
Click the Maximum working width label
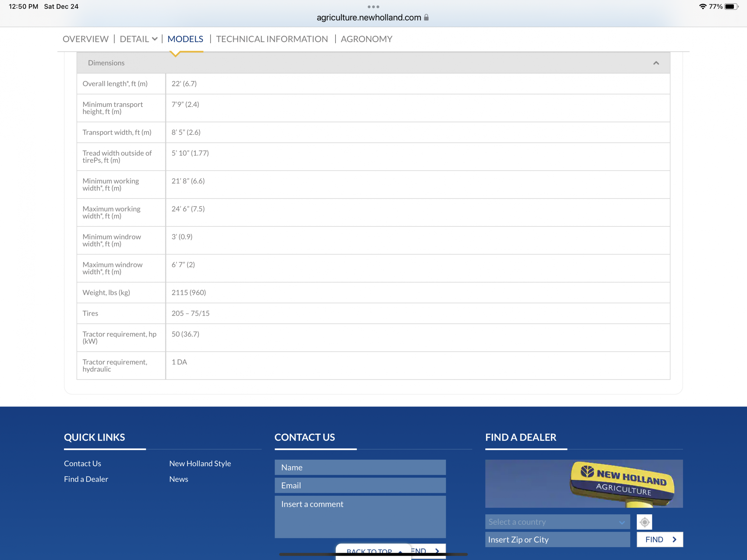pyautogui.click(x=111, y=212)
